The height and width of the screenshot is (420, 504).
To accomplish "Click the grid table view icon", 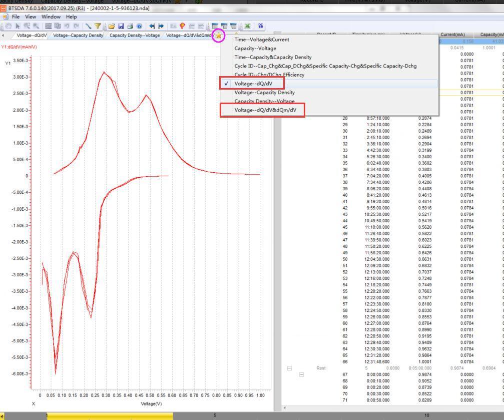I will [x=48, y=26].
